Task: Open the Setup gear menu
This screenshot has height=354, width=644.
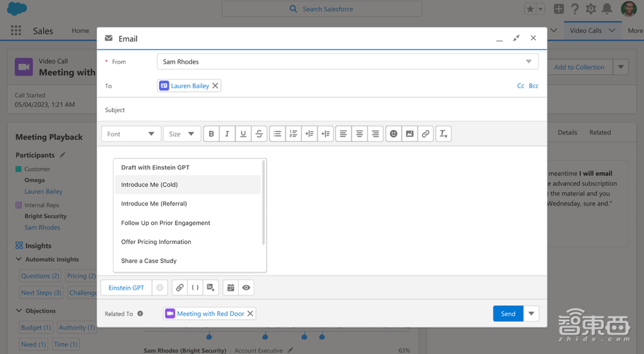Action: (x=591, y=8)
